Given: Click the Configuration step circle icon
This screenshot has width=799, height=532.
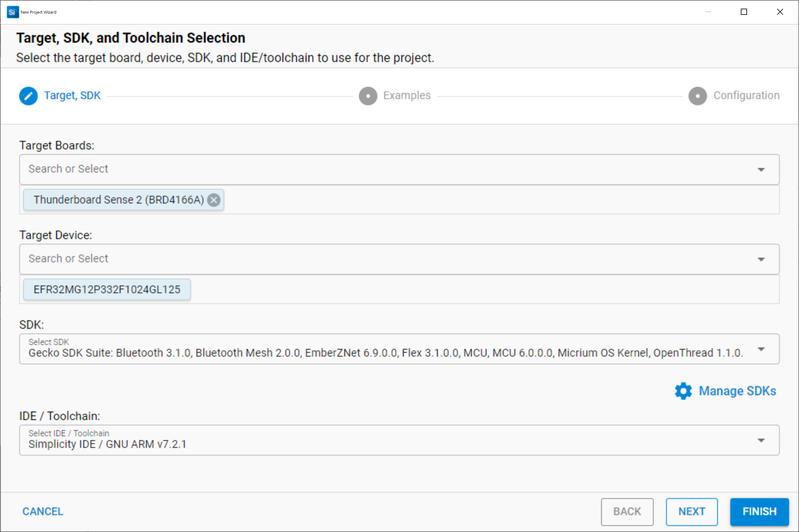Looking at the screenshot, I should (x=698, y=96).
